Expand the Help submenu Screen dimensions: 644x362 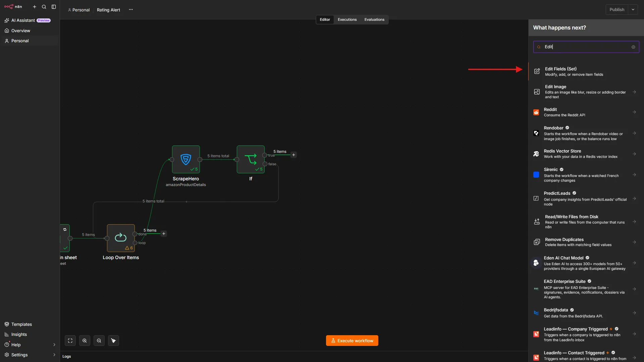54,345
